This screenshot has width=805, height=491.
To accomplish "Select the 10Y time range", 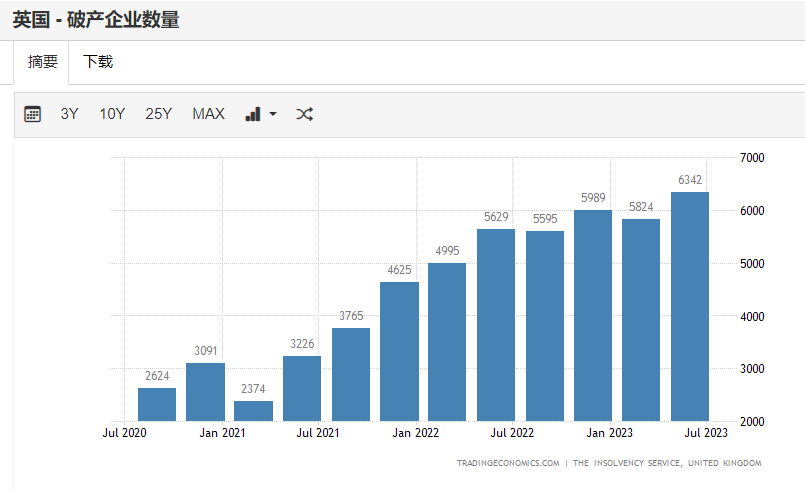I will (x=112, y=114).
